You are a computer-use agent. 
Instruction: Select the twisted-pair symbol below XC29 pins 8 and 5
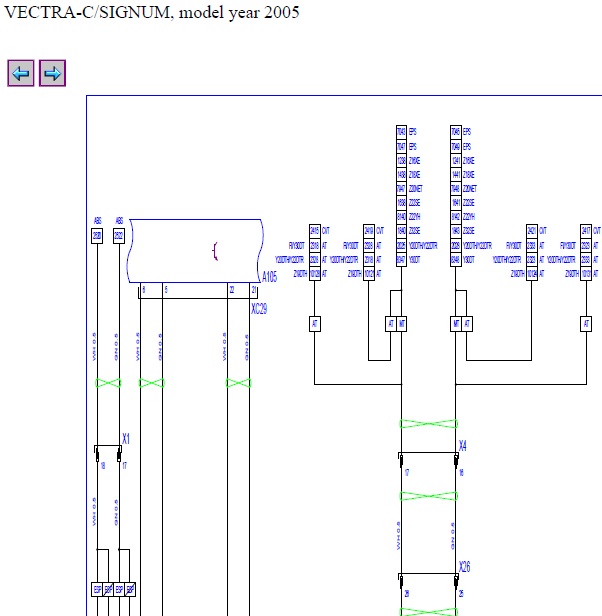tap(152, 383)
